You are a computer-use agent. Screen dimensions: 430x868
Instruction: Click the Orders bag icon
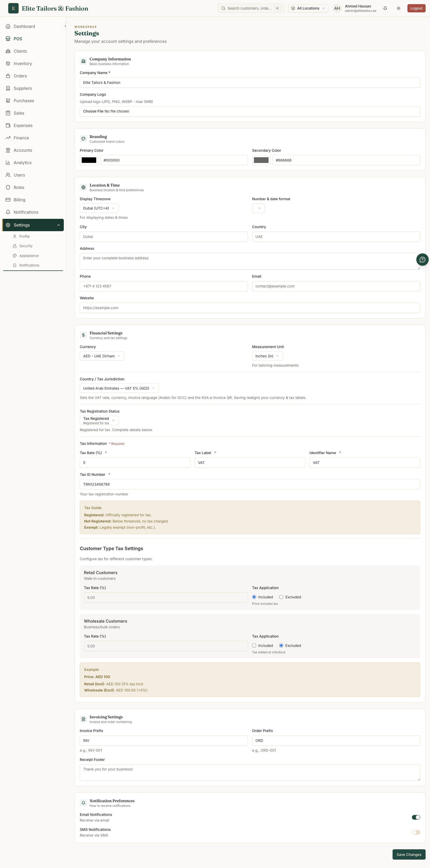(8, 76)
